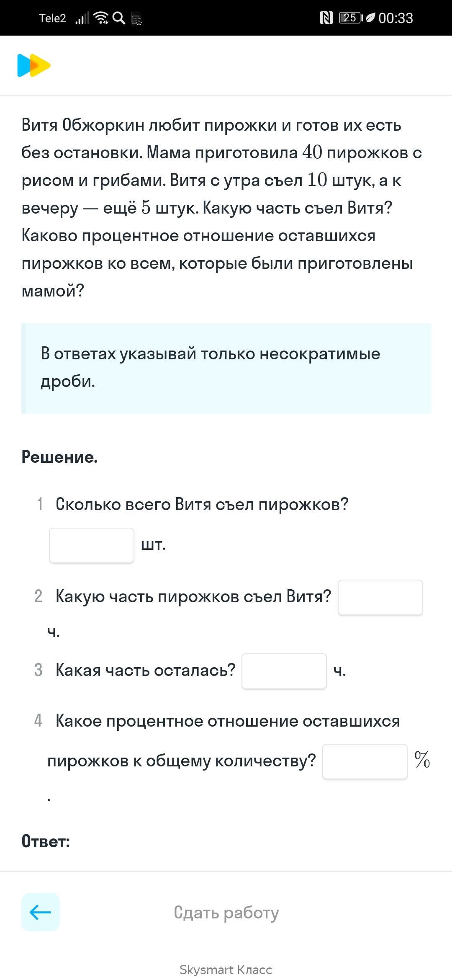Tap the "Решение." heading

[59, 457]
